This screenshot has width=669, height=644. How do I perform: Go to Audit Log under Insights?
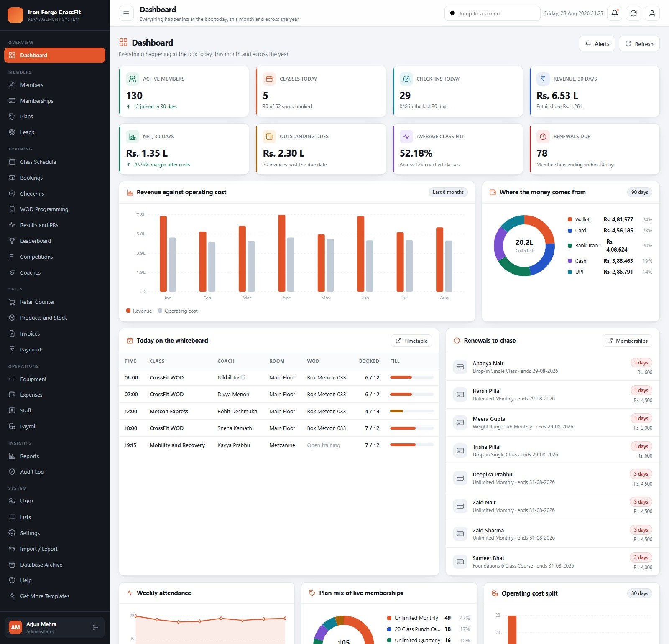[x=55, y=472]
